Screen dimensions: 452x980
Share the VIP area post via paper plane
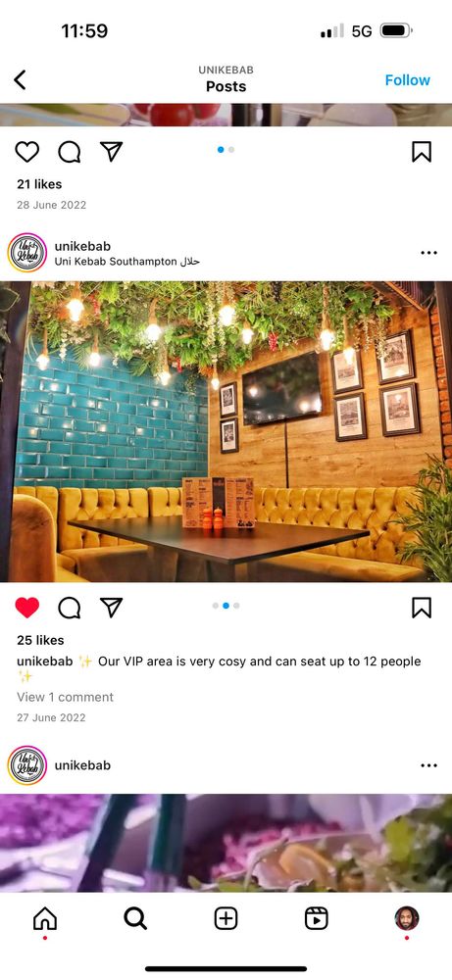111,607
